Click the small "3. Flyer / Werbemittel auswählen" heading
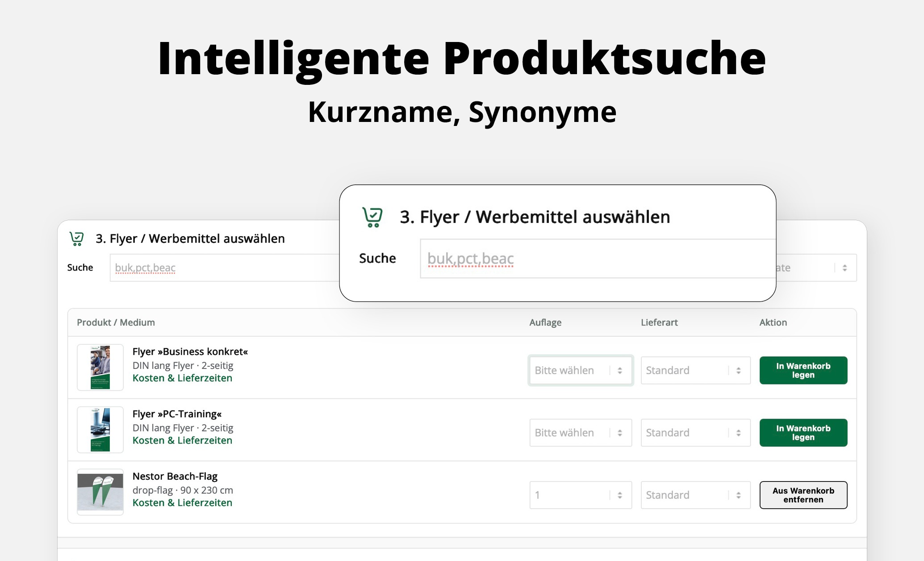The width and height of the screenshot is (924, 561). [190, 239]
